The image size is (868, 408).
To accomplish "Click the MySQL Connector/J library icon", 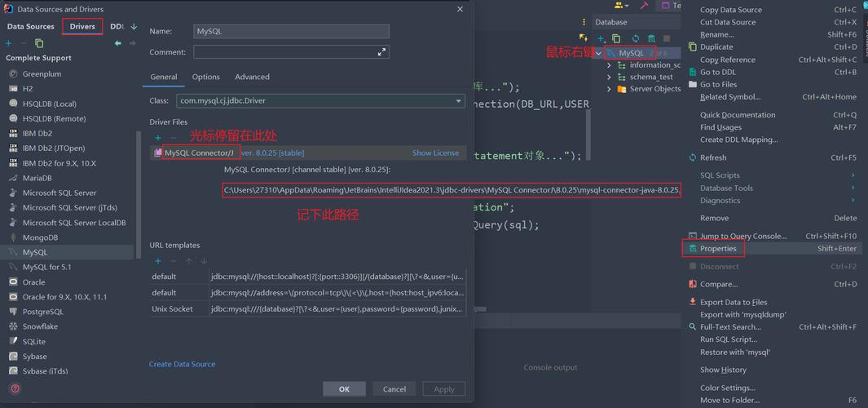I will click(158, 153).
